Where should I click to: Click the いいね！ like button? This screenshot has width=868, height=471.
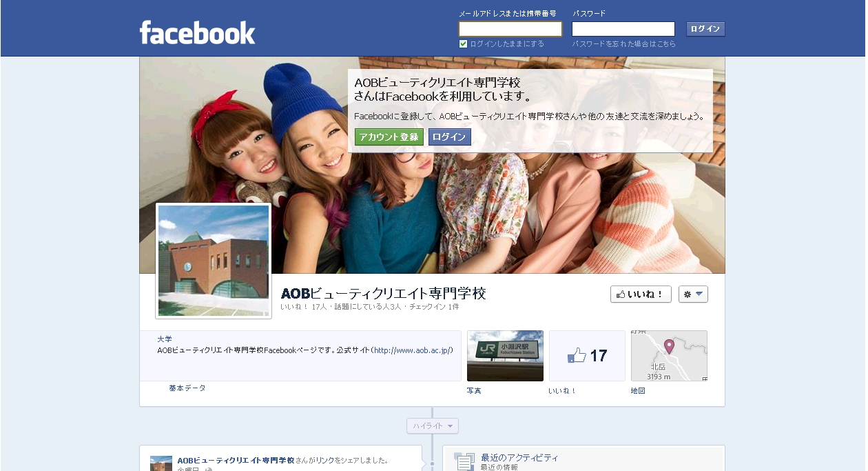tap(641, 294)
